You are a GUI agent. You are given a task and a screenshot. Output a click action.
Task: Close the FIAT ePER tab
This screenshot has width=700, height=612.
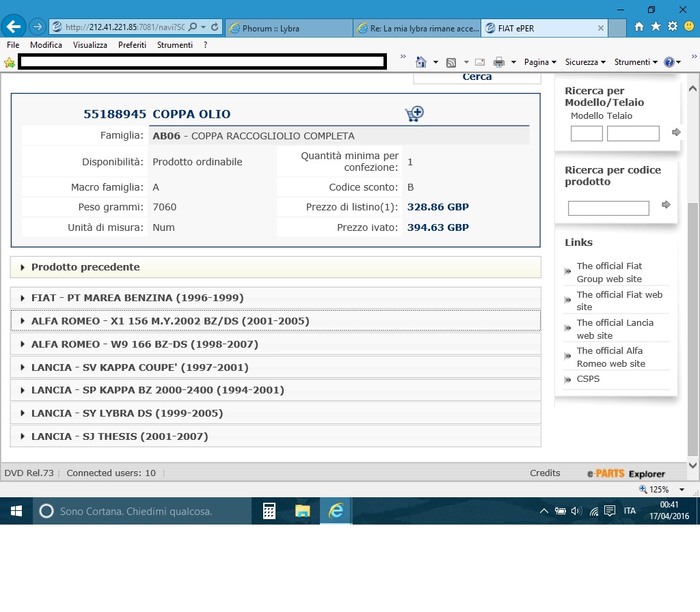601,28
